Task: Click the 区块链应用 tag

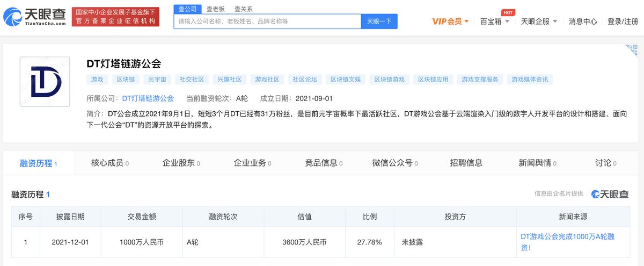Action: tap(434, 80)
